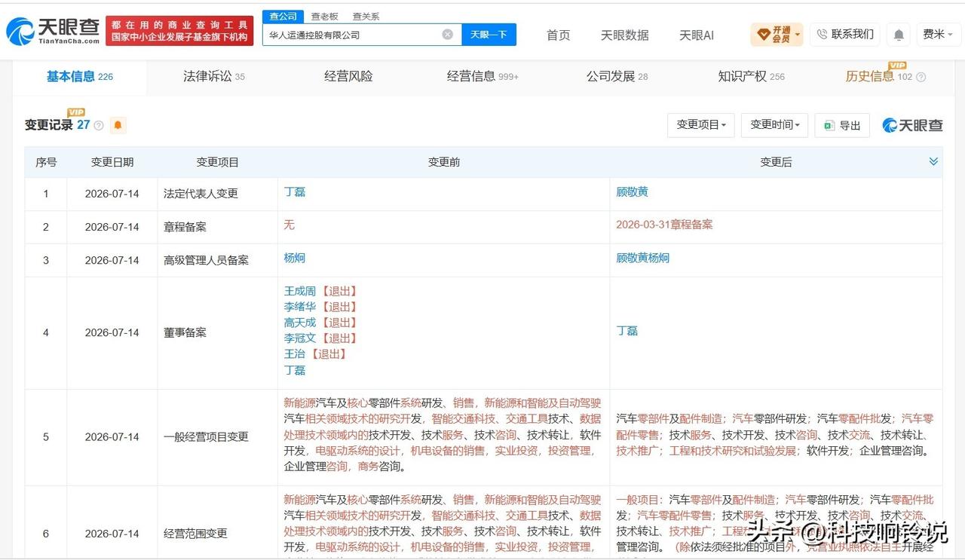Open 丁磊 in row 4 变更后 column
This screenshot has width=965, height=560.
tap(626, 331)
